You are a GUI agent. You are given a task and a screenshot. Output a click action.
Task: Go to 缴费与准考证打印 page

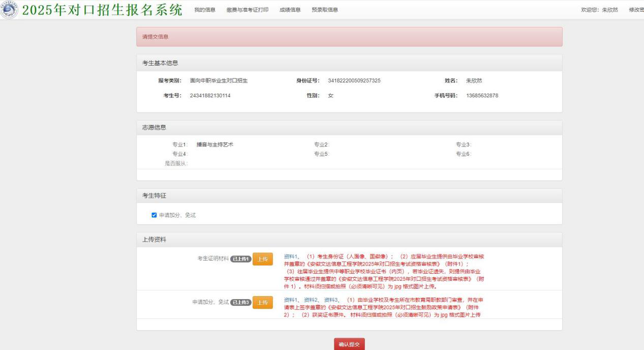tap(248, 10)
